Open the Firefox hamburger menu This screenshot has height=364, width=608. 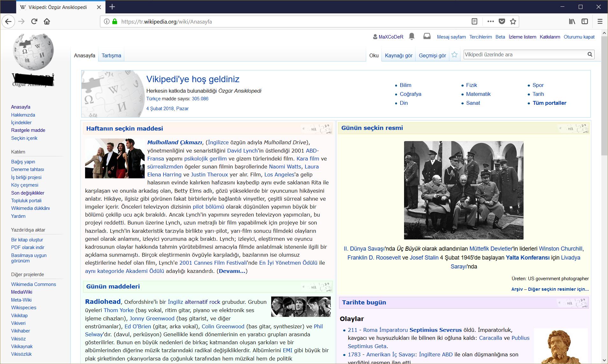pos(600,21)
